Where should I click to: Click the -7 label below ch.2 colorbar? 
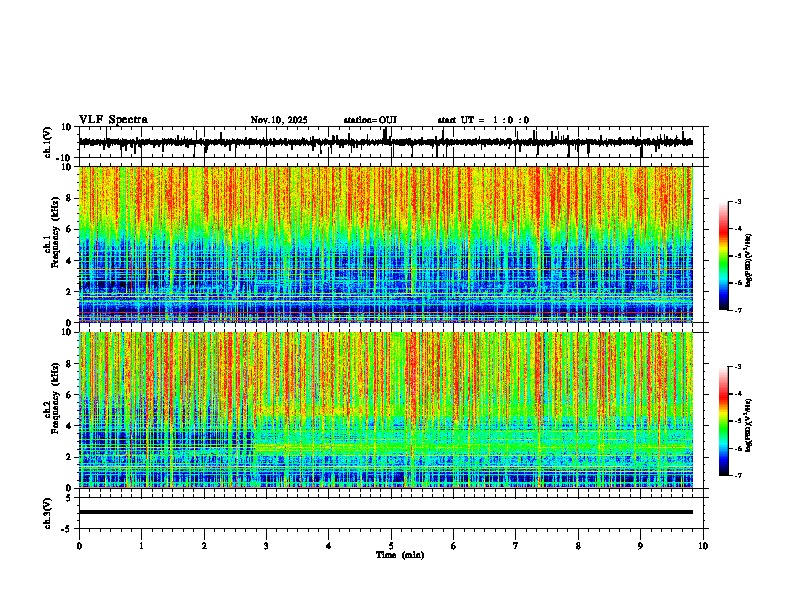coord(738,475)
